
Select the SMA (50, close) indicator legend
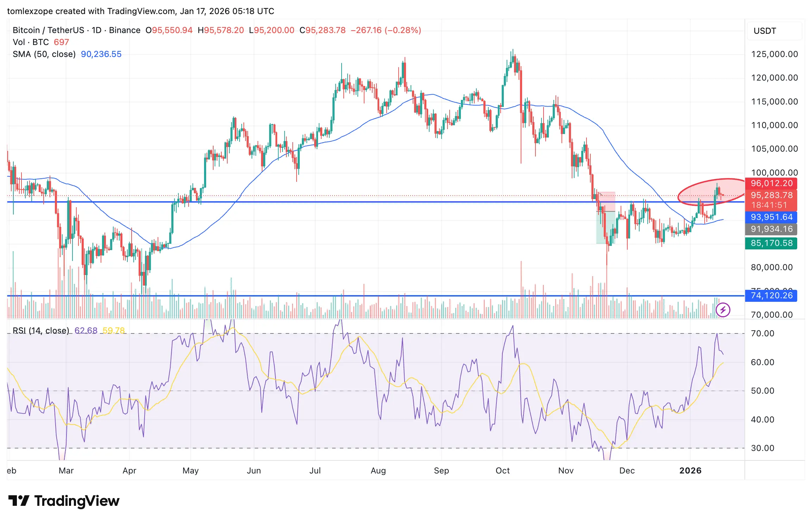pos(44,54)
